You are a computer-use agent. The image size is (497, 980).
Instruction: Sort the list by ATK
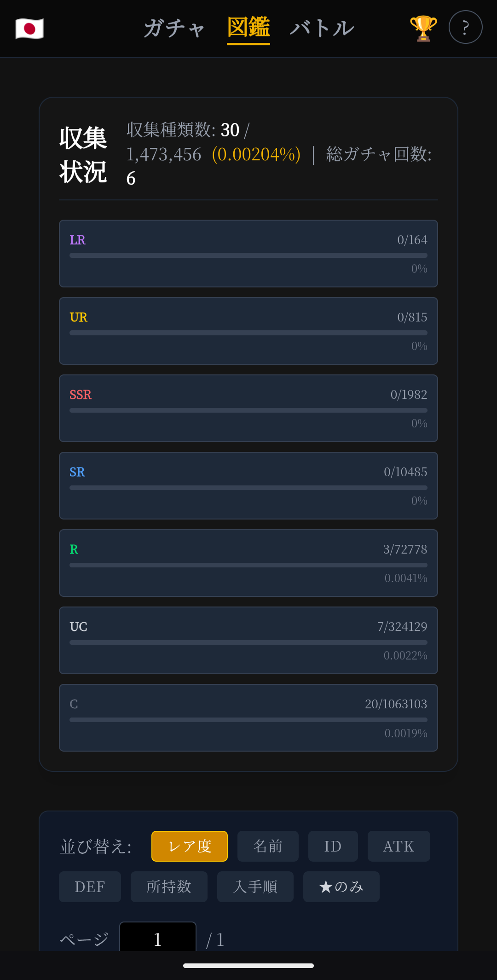(x=399, y=846)
